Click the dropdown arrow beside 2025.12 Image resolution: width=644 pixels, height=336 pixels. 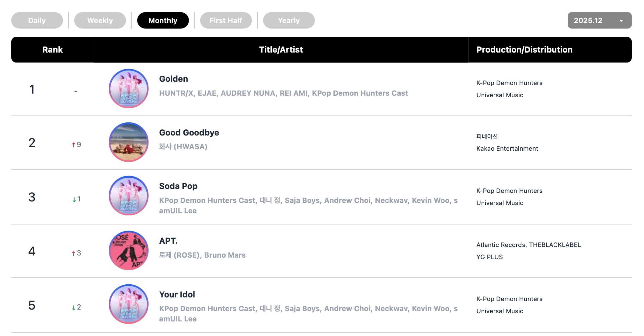pyautogui.click(x=621, y=21)
